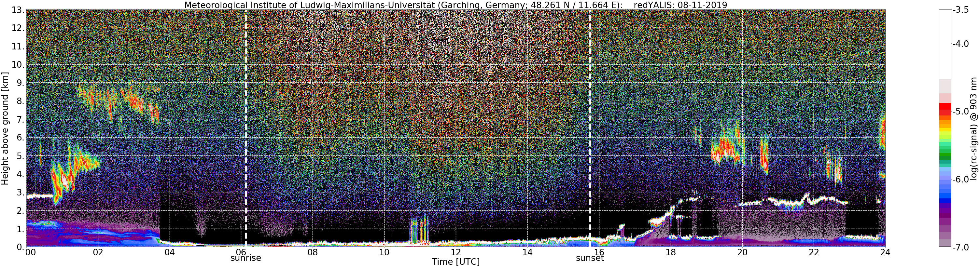Click the '10.' tick on the height axis
This screenshot has height=268, width=980.
click(x=18, y=65)
